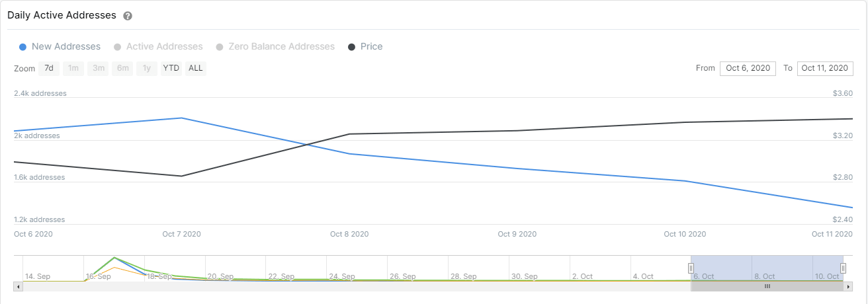The height and width of the screenshot is (304, 868).
Task: Click the horizontal scrollbar thumb
Action: pos(767,287)
